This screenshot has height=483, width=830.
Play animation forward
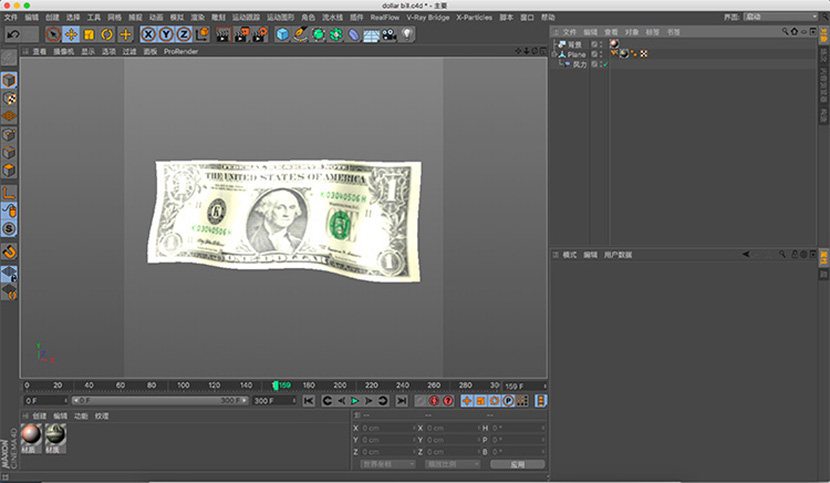tap(355, 401)
